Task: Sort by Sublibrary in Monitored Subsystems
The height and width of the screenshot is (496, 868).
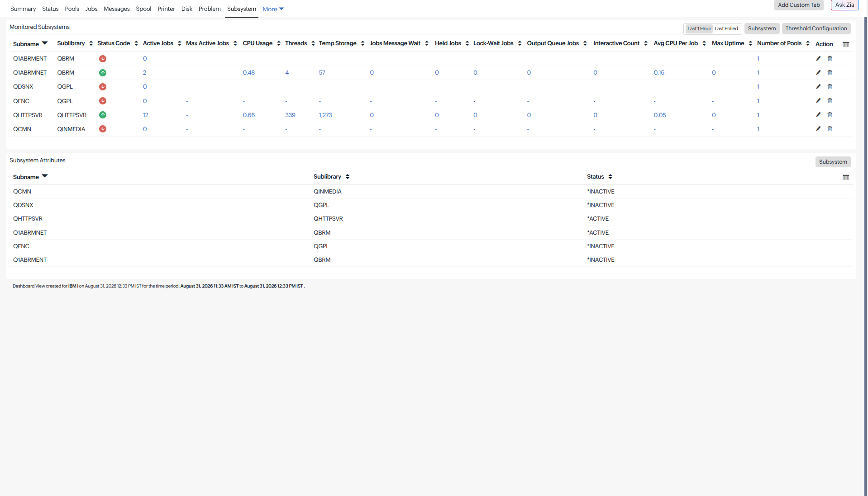Action: (75, 43)
